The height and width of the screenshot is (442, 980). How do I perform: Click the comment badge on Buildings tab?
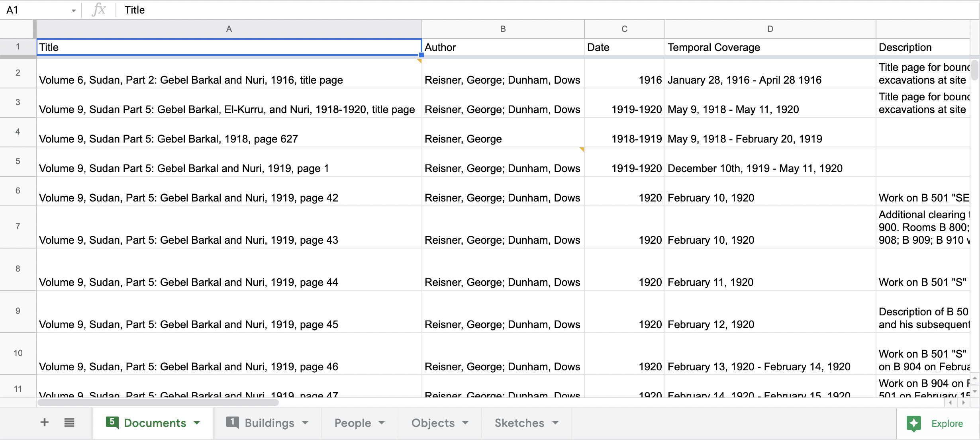(x=232, y=422)
